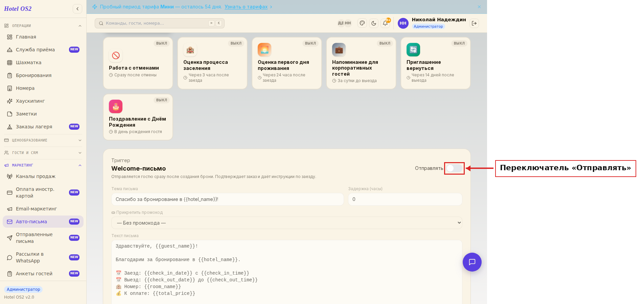Click the delay hours field
644x304 pixels.
tap(405, 199)
